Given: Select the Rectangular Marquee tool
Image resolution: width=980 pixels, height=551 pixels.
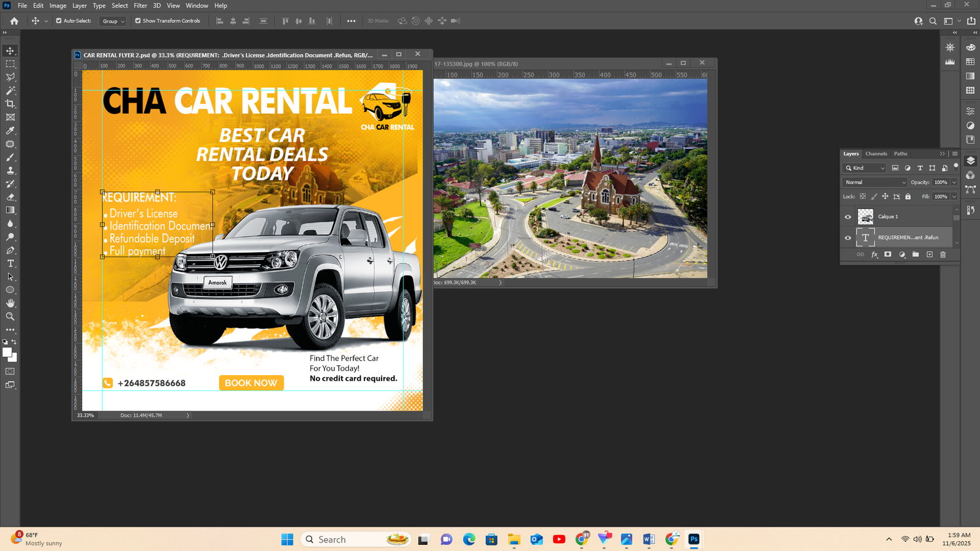Looking at the screenshot, I should coord(10,64).
